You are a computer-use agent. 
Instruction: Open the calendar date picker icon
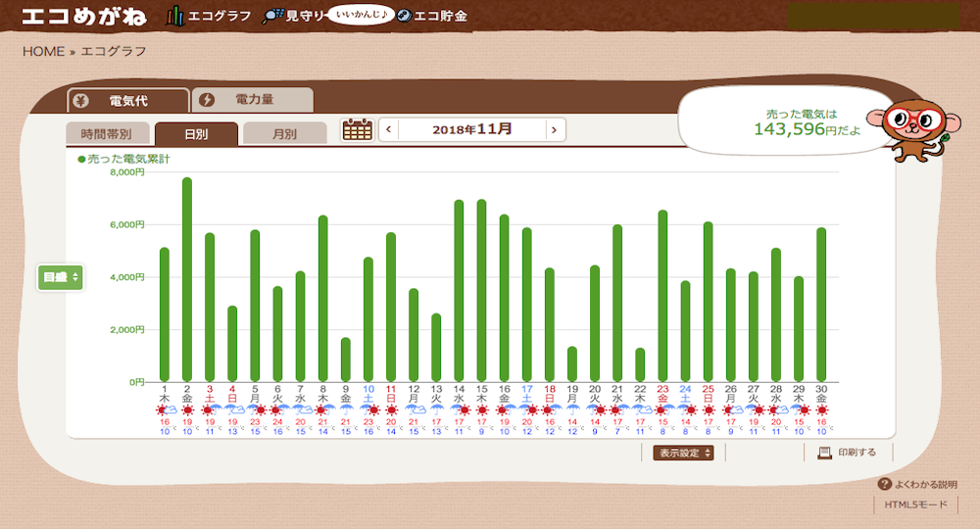tap(358, 130)
